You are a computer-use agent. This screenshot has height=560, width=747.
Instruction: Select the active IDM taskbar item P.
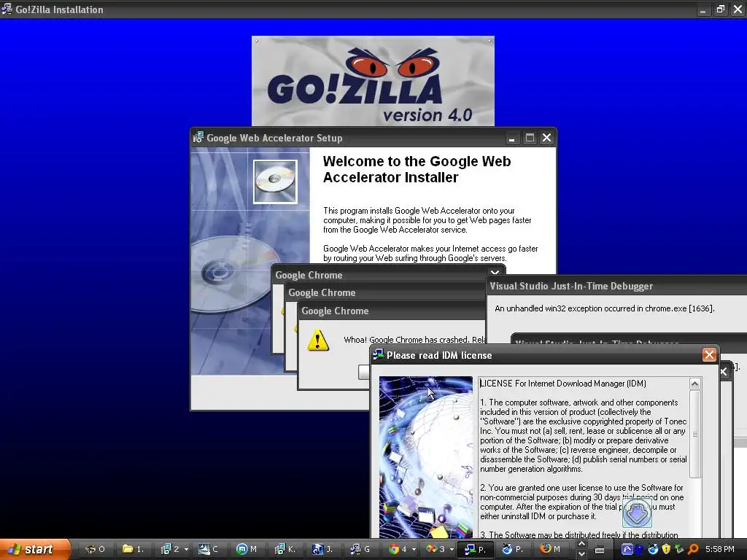click(x=476, y=549)
